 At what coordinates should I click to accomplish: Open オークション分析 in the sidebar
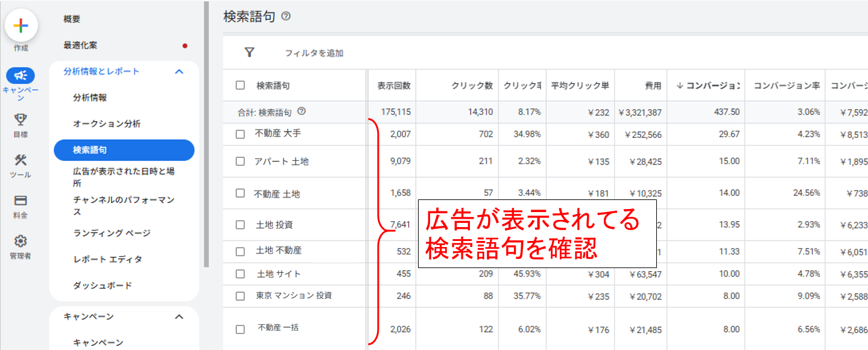[x=107, y=123]
